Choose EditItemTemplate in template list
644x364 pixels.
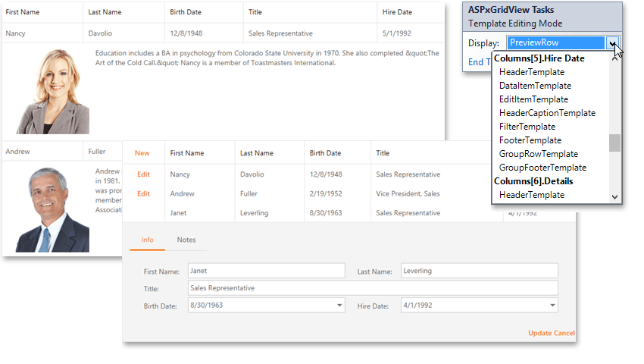coord(533,99)
